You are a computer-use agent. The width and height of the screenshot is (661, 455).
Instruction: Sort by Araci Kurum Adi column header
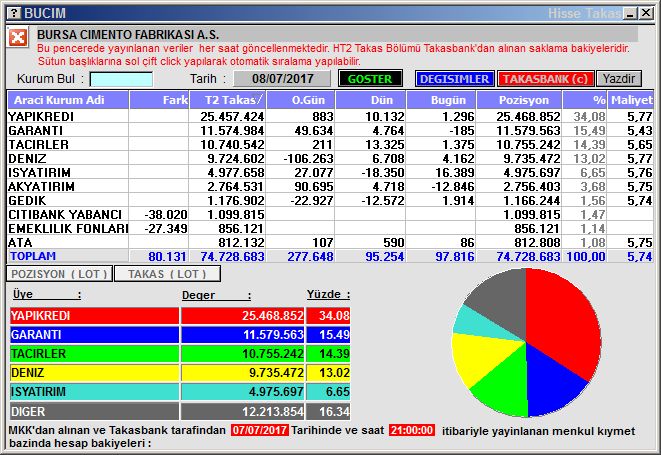tap(68, 100)
